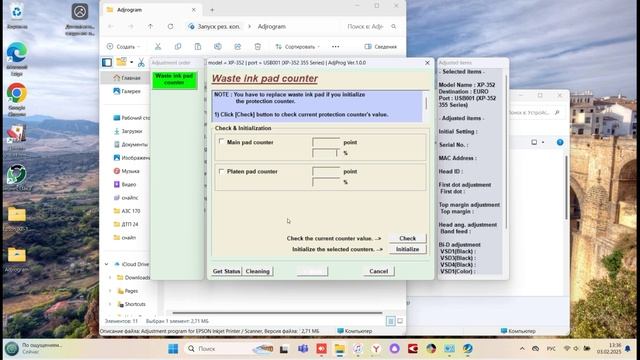Click the vertical scrollbar in the back window
Screen dimensions: 640x360
click(567, 188)
